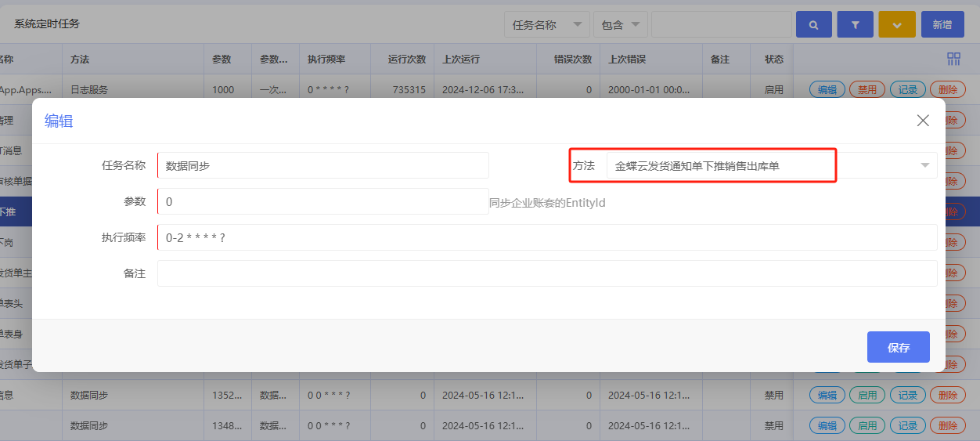This screenshot has height=441, width=980.
Task: Close the 编辑 dialog with the X
Action: [x=923, y=121]
